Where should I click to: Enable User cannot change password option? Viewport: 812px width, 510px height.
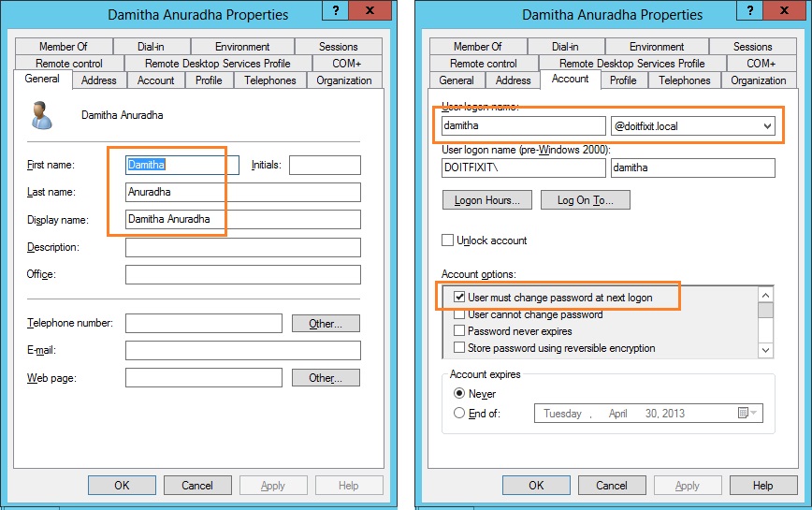(459, 314)
